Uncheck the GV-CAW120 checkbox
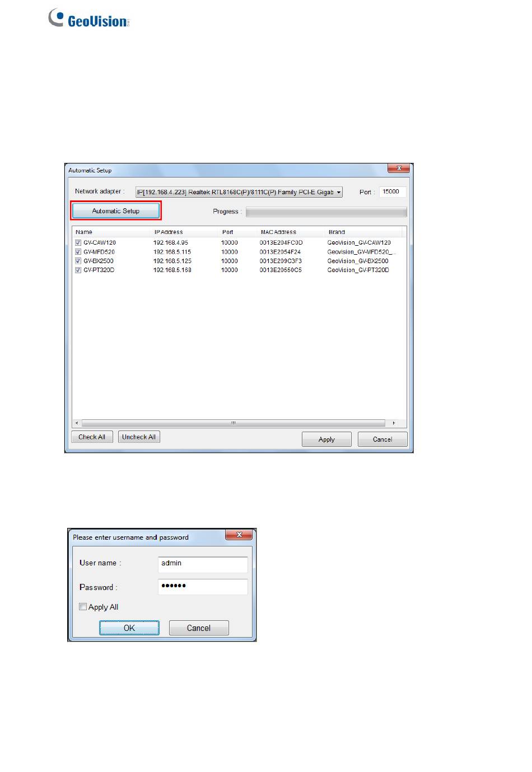Image resolution: width=532 pixels, height=772 pixels. [x=78, y=243]
